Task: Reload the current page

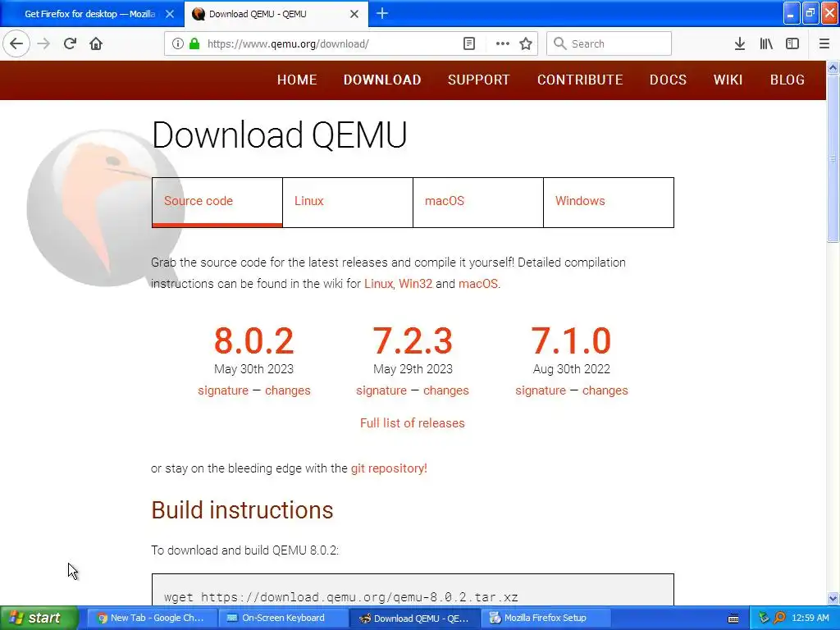Action: pyautogui.click(x=70, y=43)
